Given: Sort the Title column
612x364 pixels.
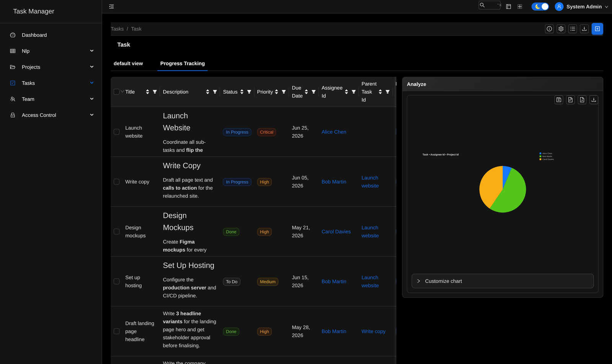Looking at the screenshot, I should pos(147,92).
